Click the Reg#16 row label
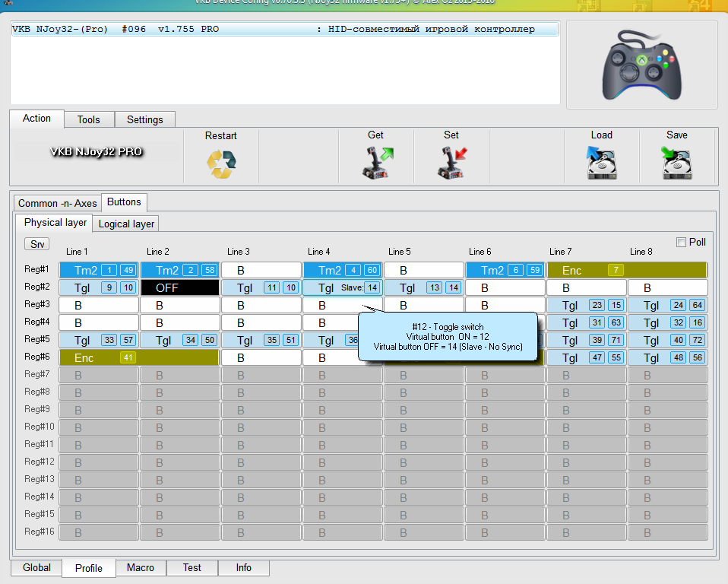Image resolution: width=728 pixels, height=584 pixels. 39,531
